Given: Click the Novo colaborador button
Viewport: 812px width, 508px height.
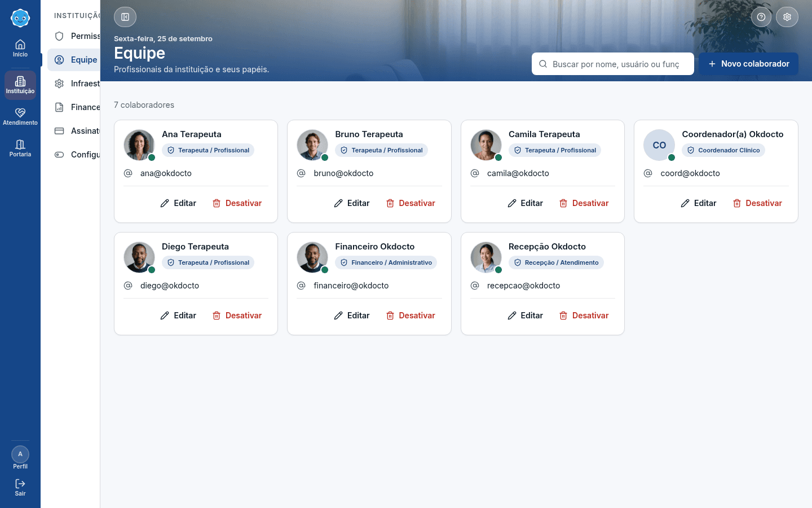Looking at the screenshot, I should pyautogui.click(x=748, y=64).
